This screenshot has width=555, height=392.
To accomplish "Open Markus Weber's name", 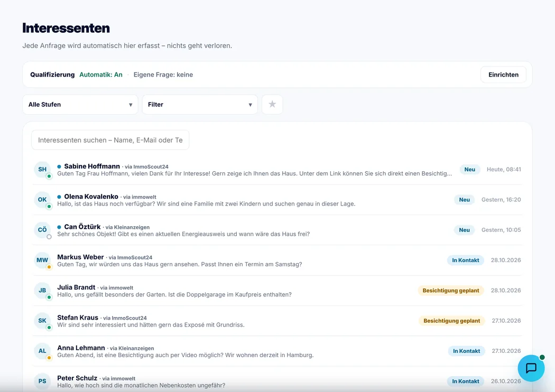I will click(80, 257).
